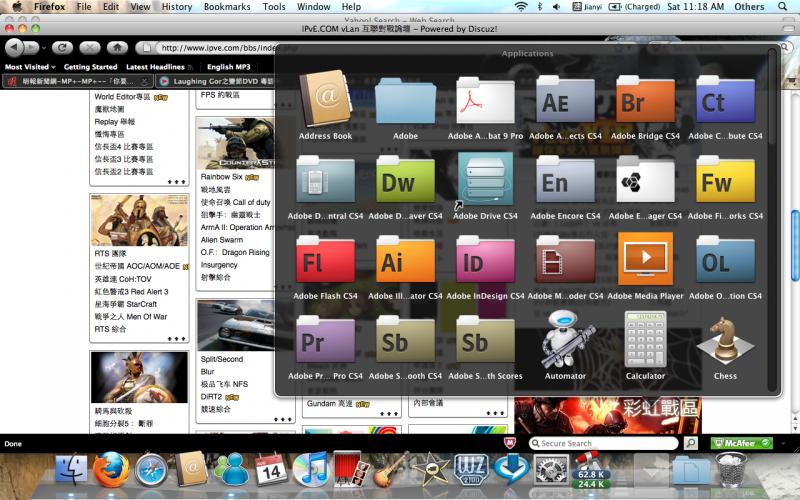Expand the Gundam box ellipsis
This screenshot has height=500, width=800.
point(389,414)
